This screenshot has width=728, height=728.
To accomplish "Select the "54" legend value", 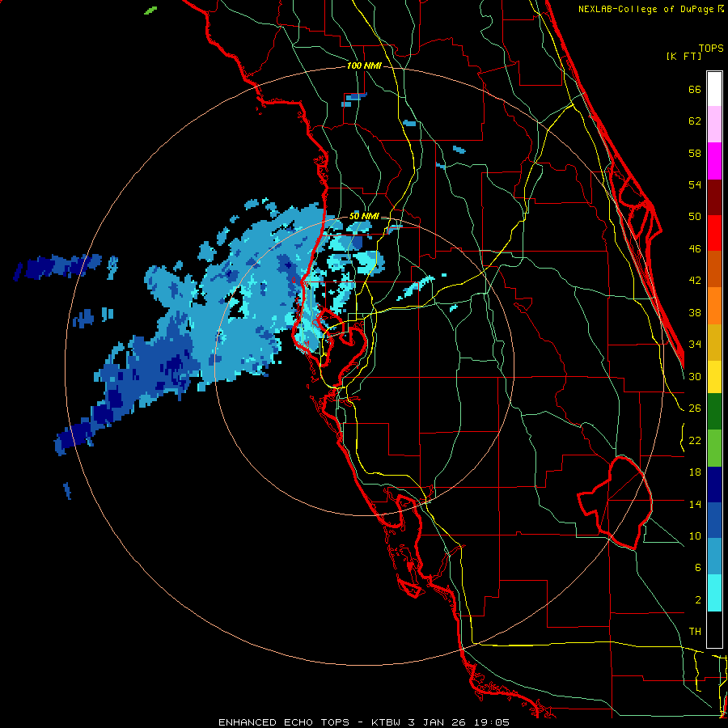I will [695, 184].
